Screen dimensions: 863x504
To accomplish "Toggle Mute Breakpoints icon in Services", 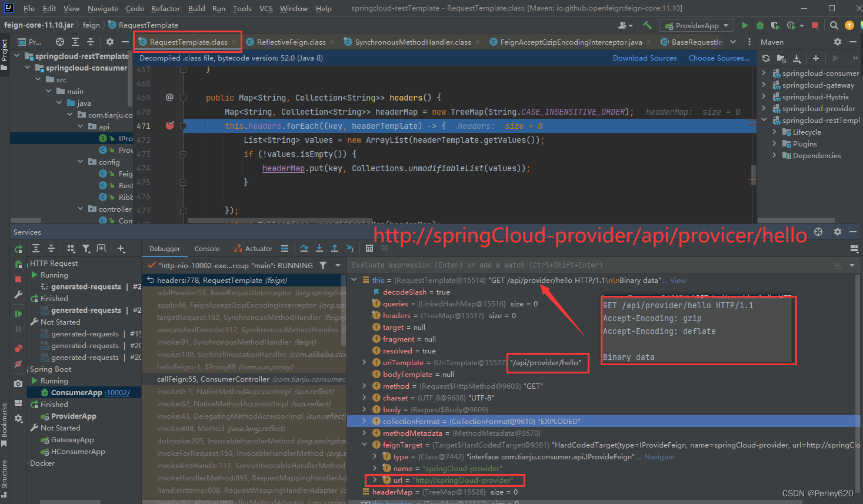I will pyautogui.click(x=18, y=364).
